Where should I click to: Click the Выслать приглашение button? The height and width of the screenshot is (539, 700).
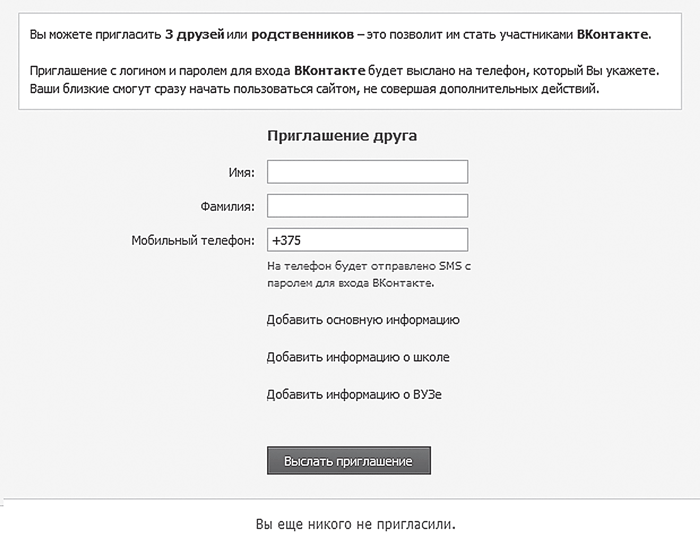(x=349, y=460)
